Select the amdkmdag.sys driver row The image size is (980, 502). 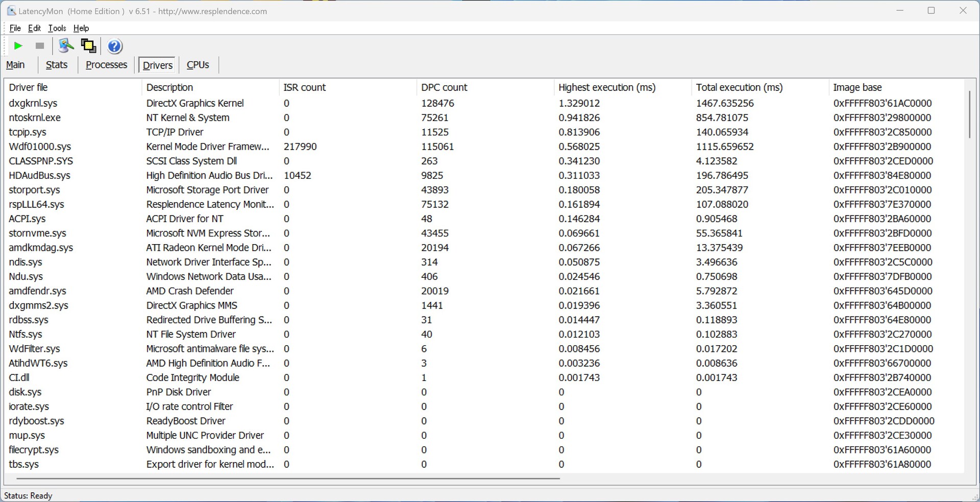pyautogui.click(x=484, y=248)
